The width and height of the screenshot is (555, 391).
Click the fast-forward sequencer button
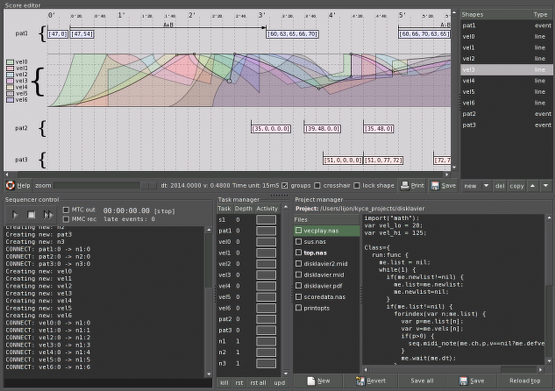48,214
